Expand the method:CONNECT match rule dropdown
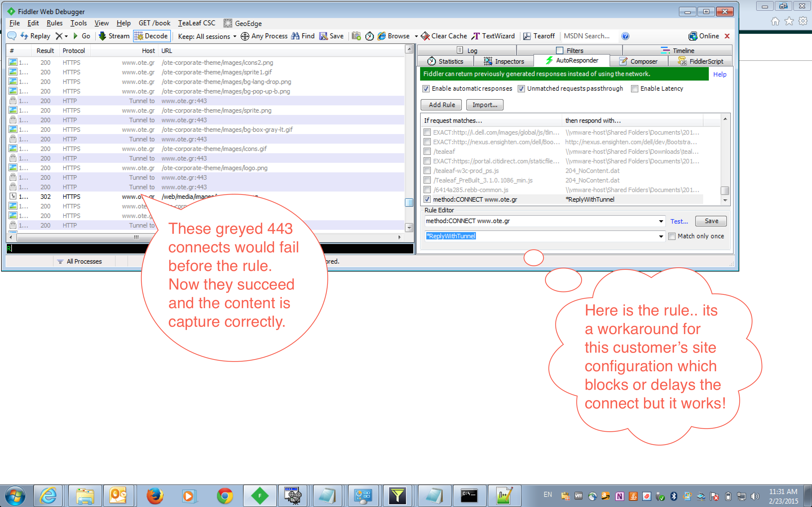812x507 pixels. (661, 221)
